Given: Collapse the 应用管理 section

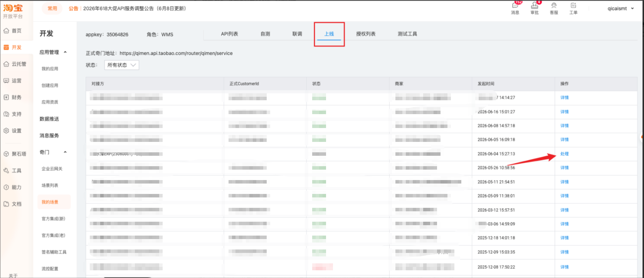Looking at the screenshot, I should click(53, 52).
